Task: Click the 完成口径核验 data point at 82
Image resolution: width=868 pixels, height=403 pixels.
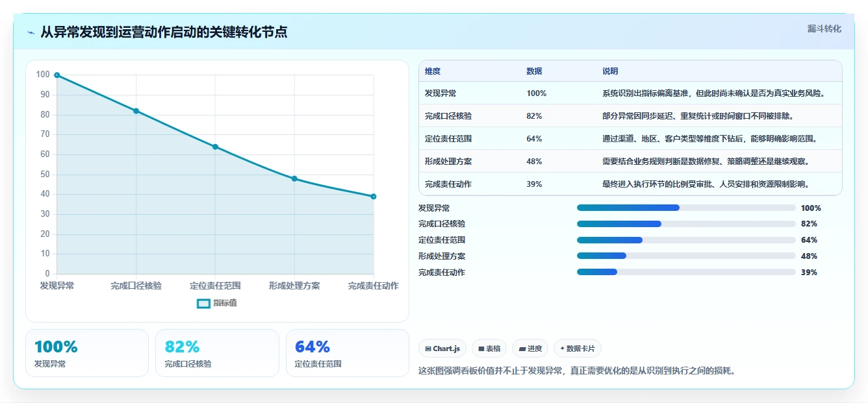Action: (136, 111)
